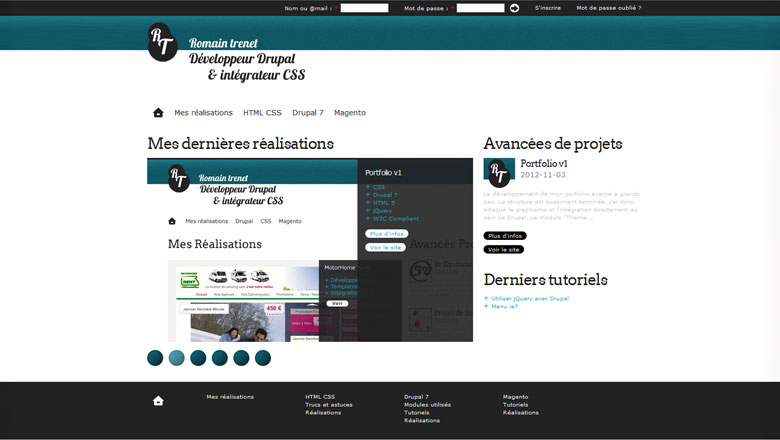Click CSS tag in slideshow panel

tap(379, 187)
